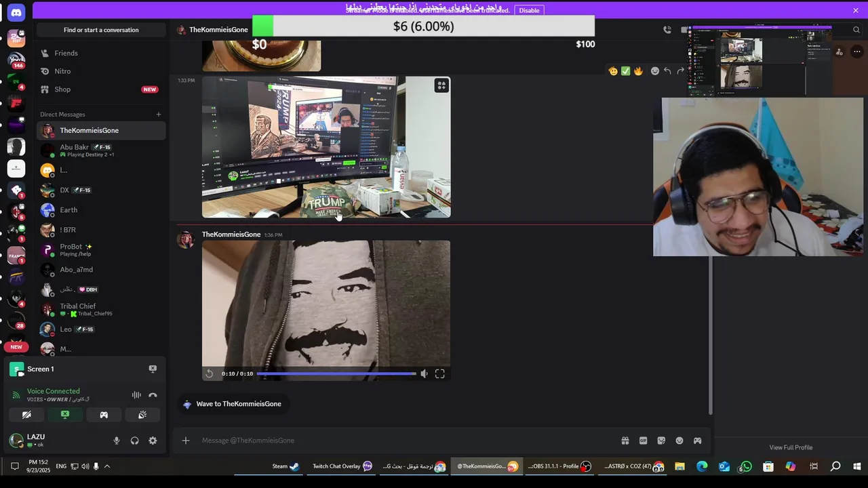Deafen with headphones icon in user panel
The image size is (868, 488).
pyautogui.click(x=134, y=441)
